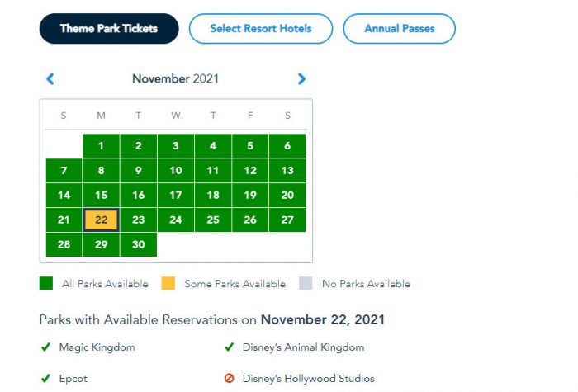Advance to next month using right arrow

(x=301, y=79)
